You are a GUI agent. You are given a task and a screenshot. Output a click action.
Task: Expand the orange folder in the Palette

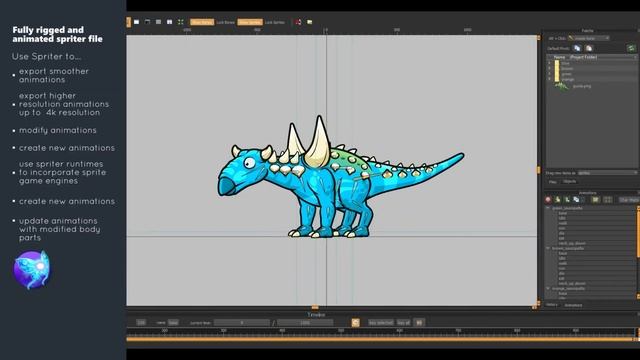[549, 79]
